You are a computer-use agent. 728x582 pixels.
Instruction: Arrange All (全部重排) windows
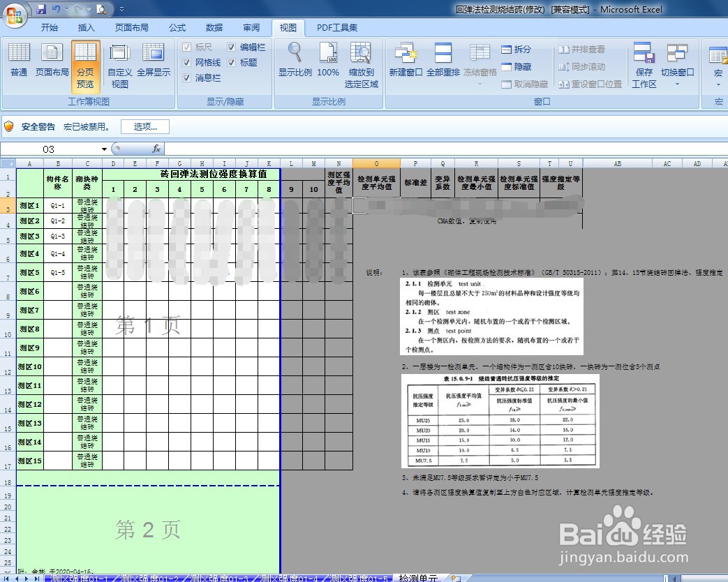point(443,59)
